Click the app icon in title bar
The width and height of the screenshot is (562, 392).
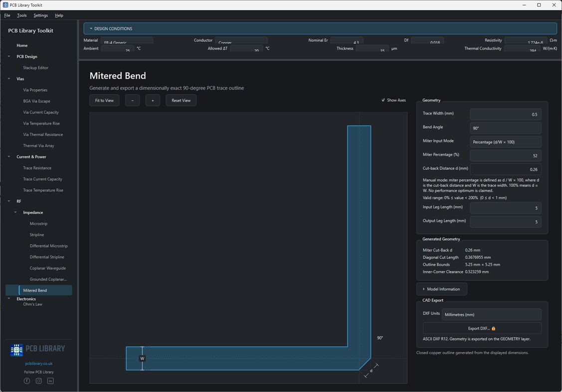click(x=5, y=5)
